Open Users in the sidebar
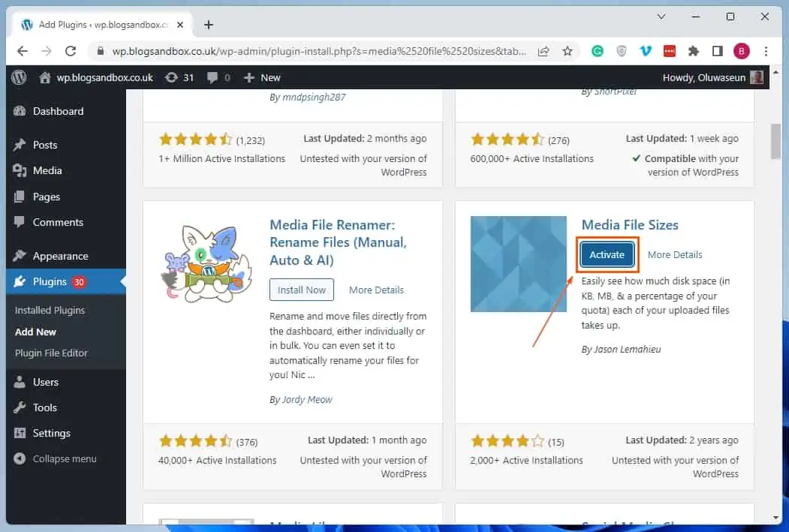Screen dimensions: 789x532 [x=45, y=382]
